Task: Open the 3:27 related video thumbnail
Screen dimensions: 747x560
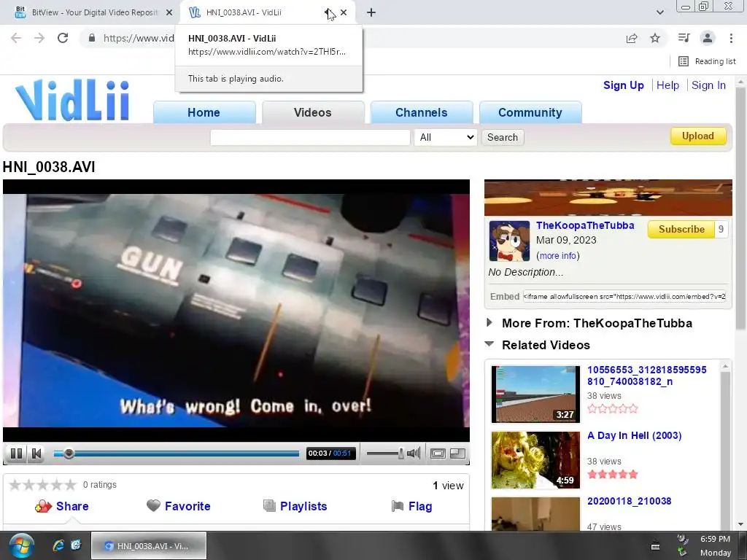Action: tap(535, 394)
